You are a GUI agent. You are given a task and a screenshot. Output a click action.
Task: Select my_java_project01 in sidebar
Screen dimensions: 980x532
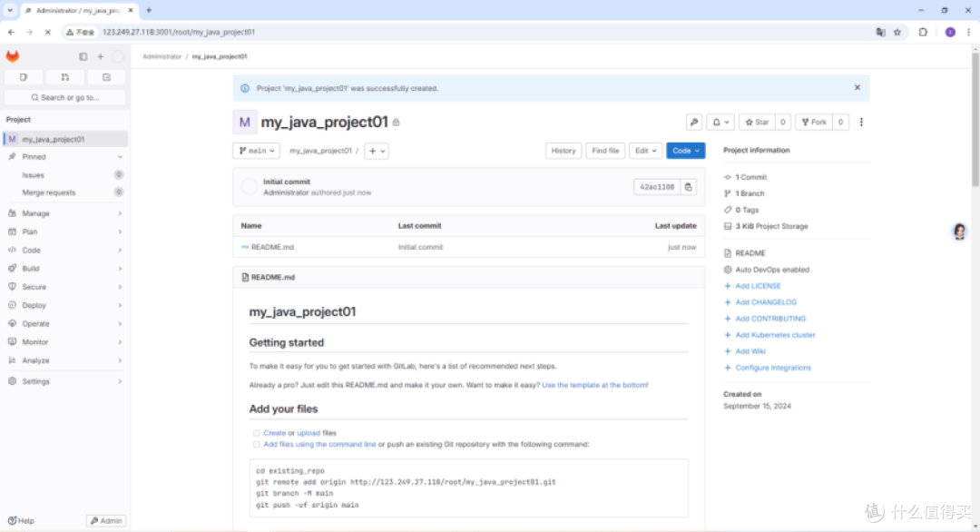[x=65, y=139]
